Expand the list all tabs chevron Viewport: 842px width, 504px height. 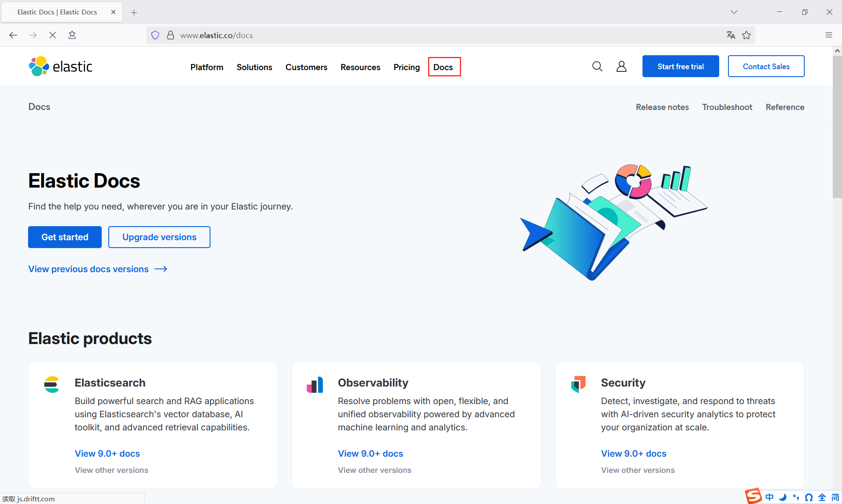[734, 12]
